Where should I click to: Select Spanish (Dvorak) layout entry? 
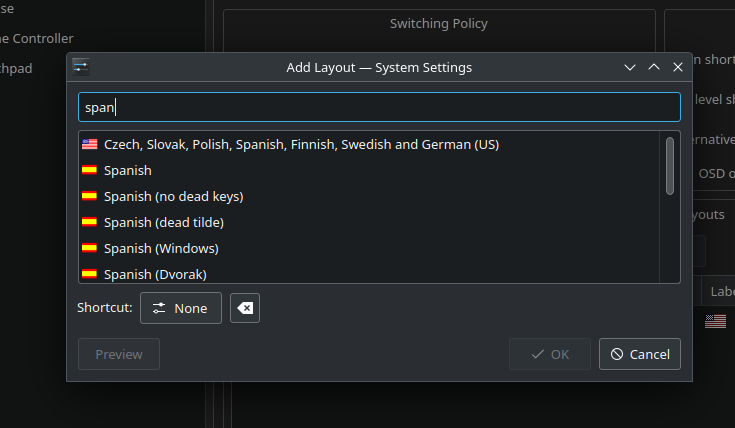point(155,273)
